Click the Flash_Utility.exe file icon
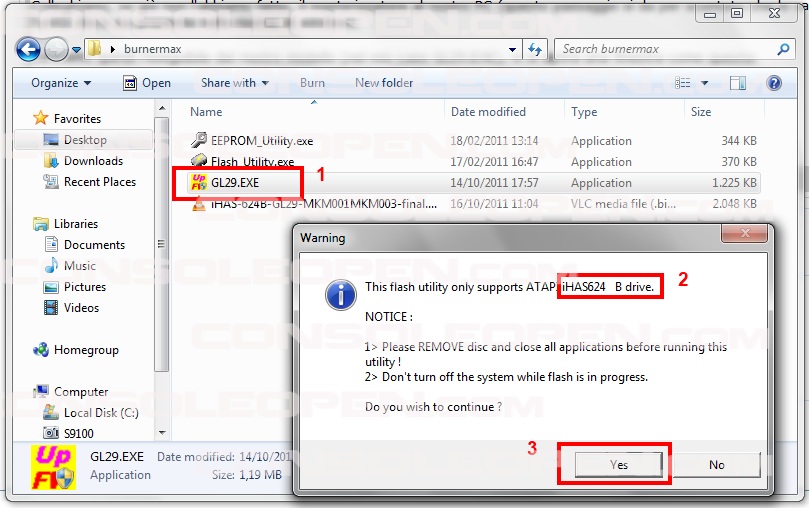Screen dimensions: 809x508 coord(198,162)
